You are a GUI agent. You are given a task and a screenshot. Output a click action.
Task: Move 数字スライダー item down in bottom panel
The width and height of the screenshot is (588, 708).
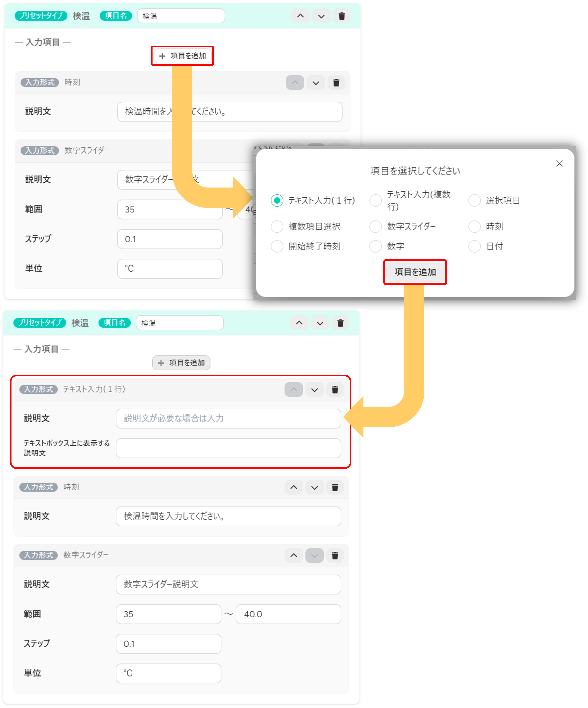pos(314,556)
